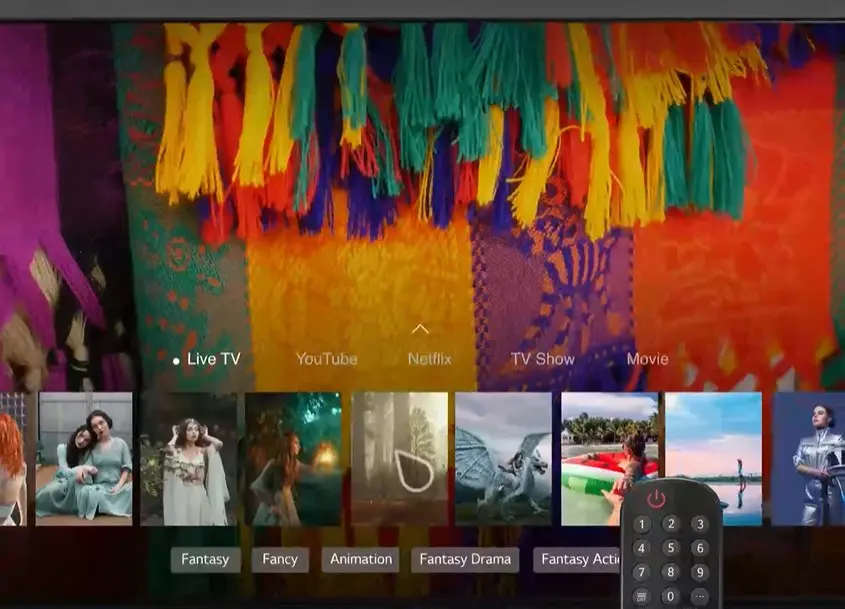Select the Fancy tag button
This screenshot has width=845, height=609.
[280, 560]
